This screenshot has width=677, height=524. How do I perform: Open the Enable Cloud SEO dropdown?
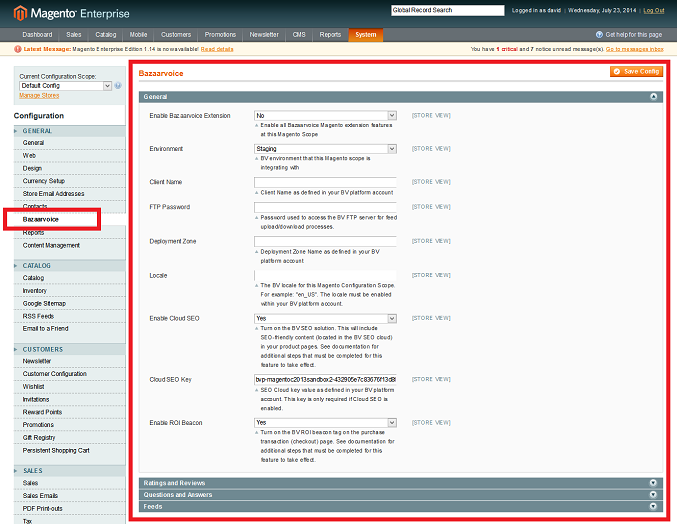click(325, 318)
